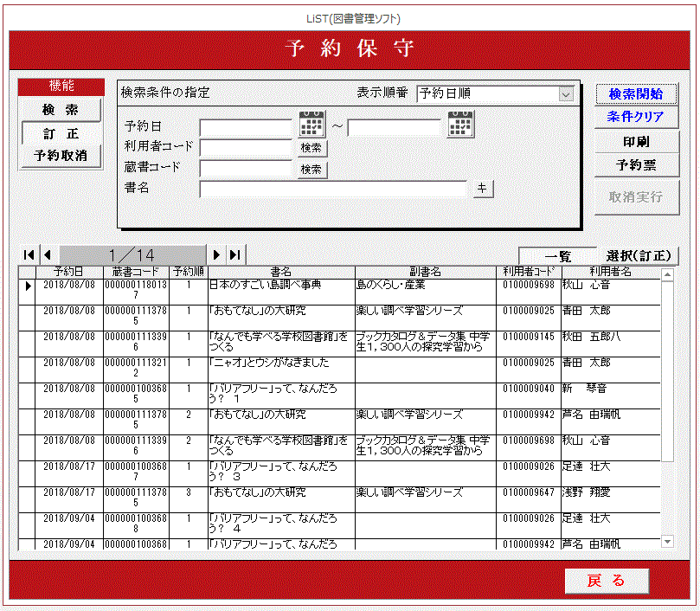This screenshot has width=700, height=611.
Task: Select book code cell 0000001113212
Action: [x=136, y=370]
